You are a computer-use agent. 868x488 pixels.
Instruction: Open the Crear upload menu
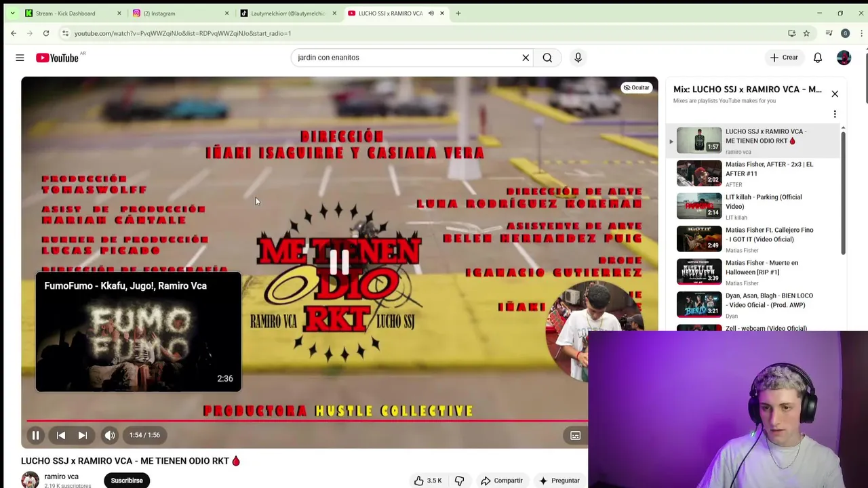(784, 58)
